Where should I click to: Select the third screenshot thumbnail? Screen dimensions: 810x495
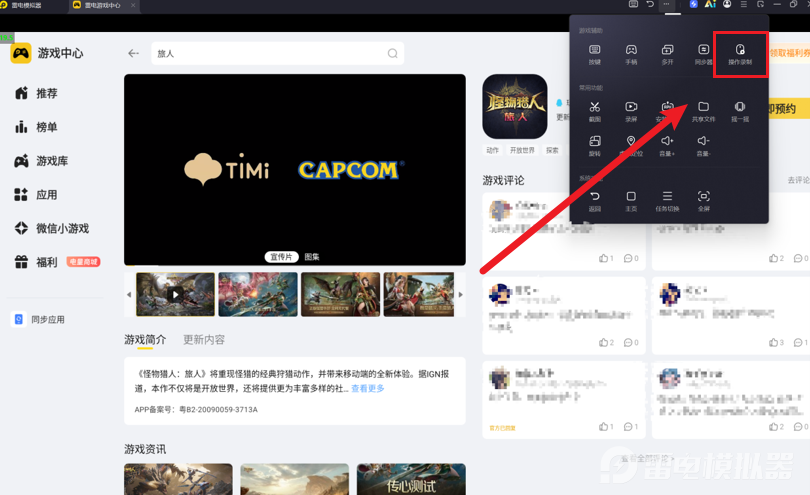coord(340,295)
